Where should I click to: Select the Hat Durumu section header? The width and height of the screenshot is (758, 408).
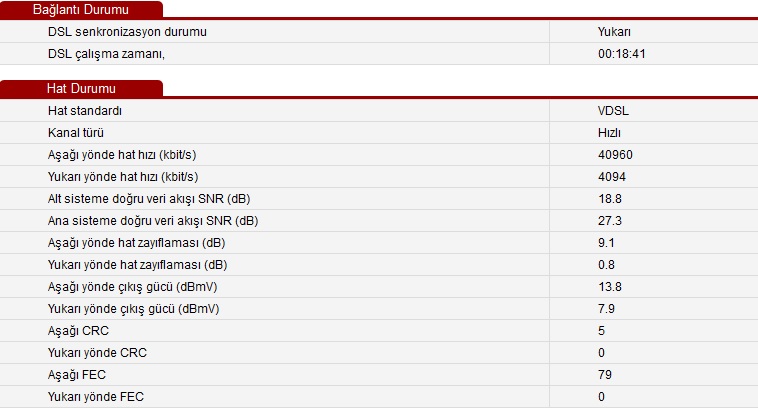[x=81, y=88]
